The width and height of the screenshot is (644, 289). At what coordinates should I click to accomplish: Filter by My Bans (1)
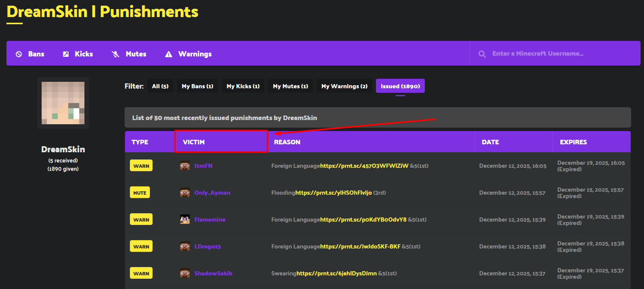(x=197, y=86)
